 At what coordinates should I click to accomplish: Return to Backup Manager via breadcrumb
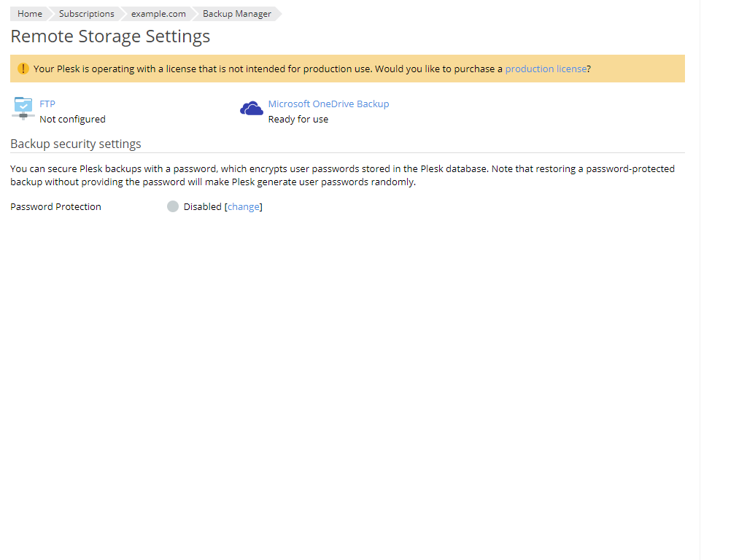[x=235, y=13]
